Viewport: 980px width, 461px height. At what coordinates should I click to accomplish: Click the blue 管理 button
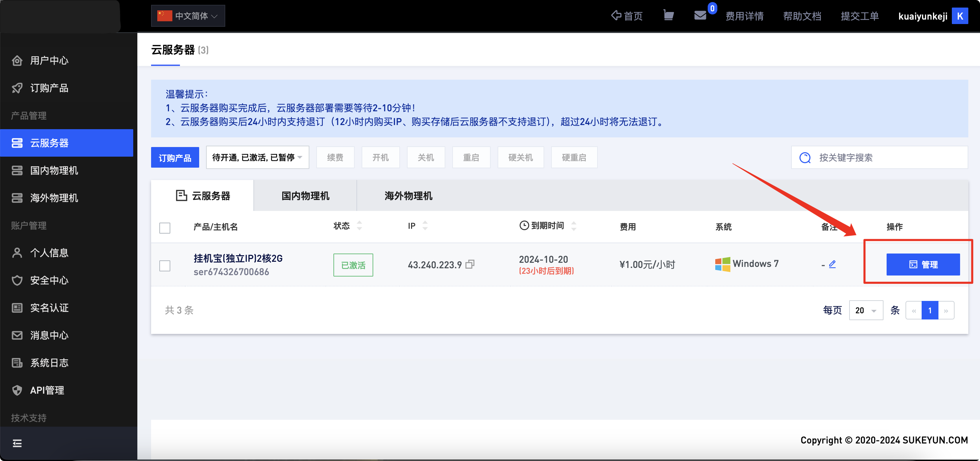pos(923,265)
